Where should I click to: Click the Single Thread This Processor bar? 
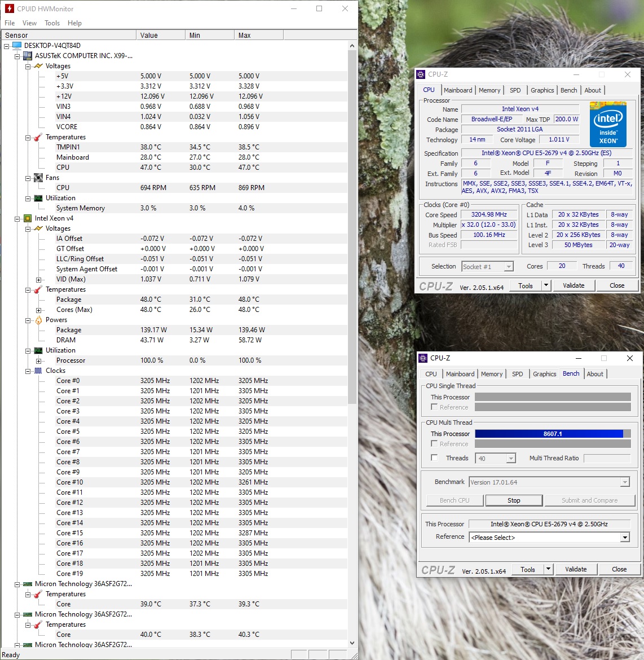pos(553,397)
